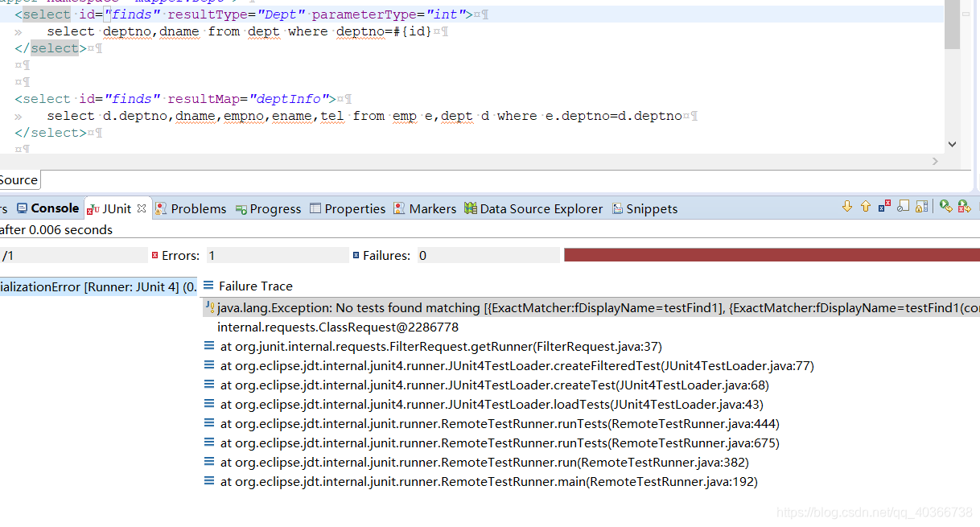Click the Console tab icon

click(22, 208)
